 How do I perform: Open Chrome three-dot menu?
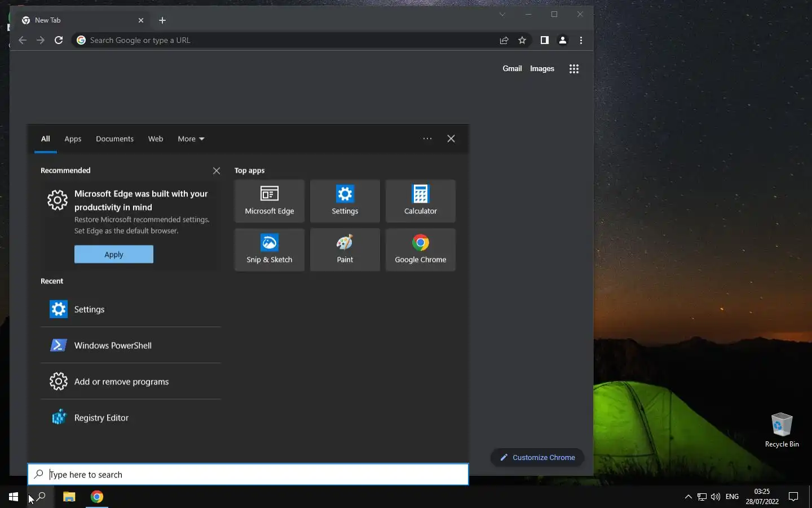[x=581, y=41]
